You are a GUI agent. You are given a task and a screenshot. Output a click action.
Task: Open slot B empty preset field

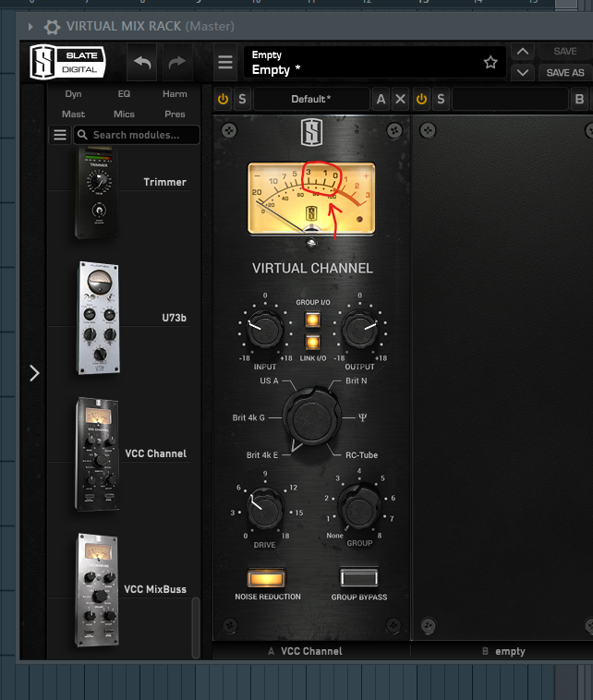511,99
